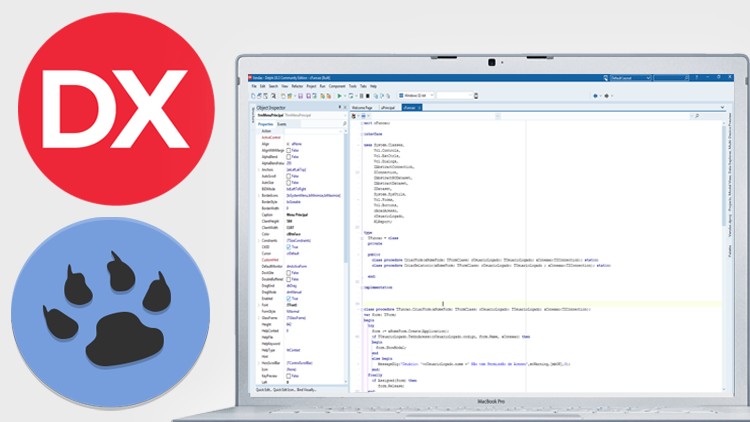Open the Project menu
The image size is (750, 422).
coord(311,86)
